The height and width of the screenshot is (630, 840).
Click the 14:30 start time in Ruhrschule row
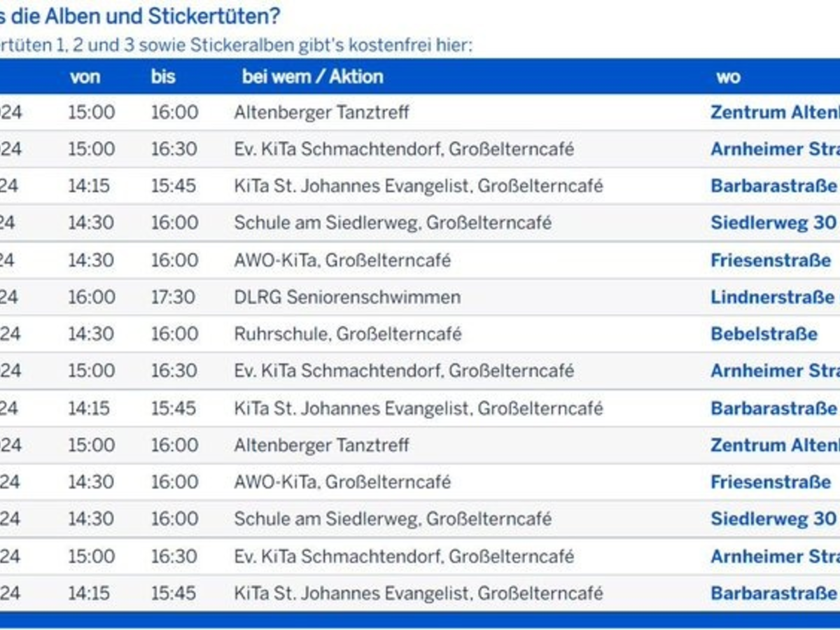point(91,334)
